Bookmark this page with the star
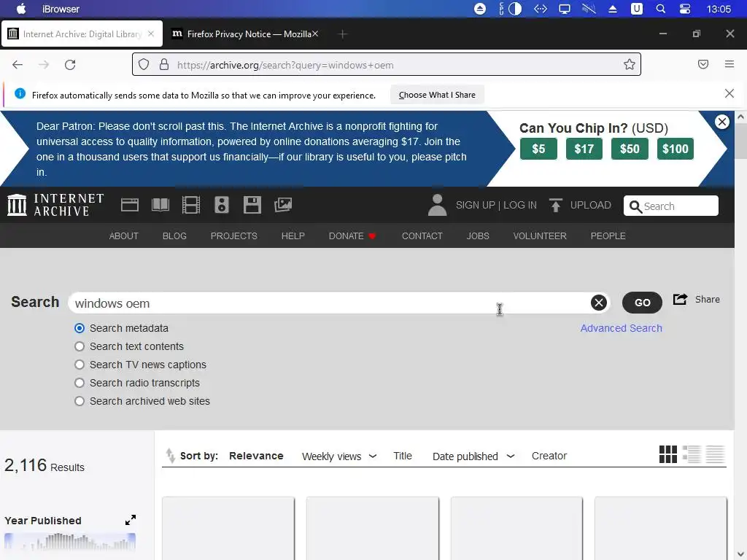747x560 pixels. [630, 64]
